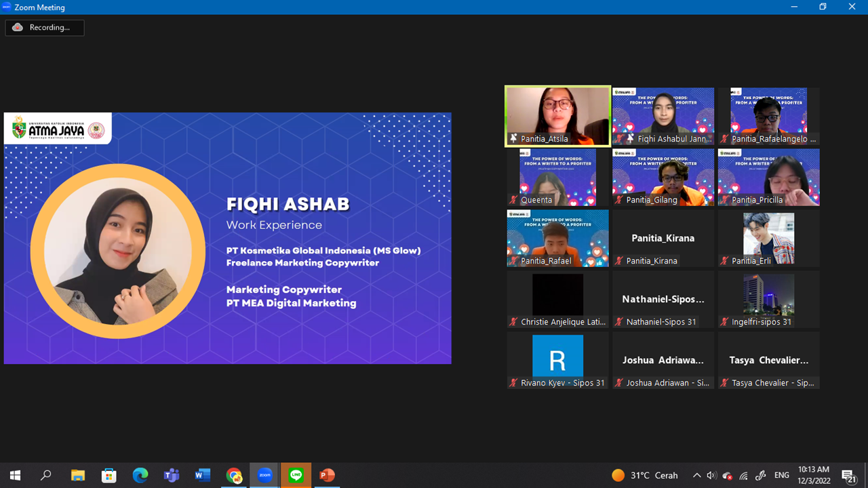The image size is (868, 488).
Task: Click the presenter photo on the shared slide
Action: pyautogui.click(x=117, y=251)
